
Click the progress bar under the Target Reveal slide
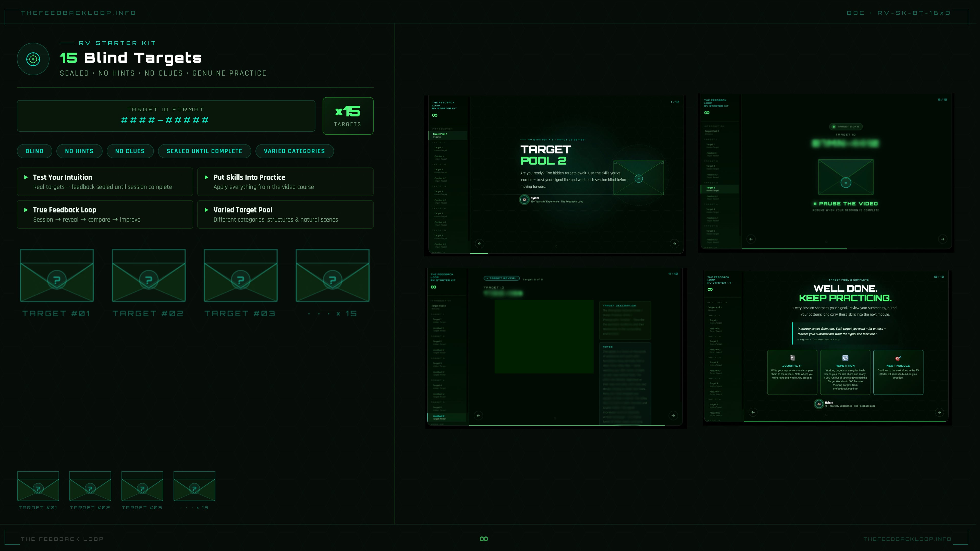pyautogui.click(x=575, y=425)
